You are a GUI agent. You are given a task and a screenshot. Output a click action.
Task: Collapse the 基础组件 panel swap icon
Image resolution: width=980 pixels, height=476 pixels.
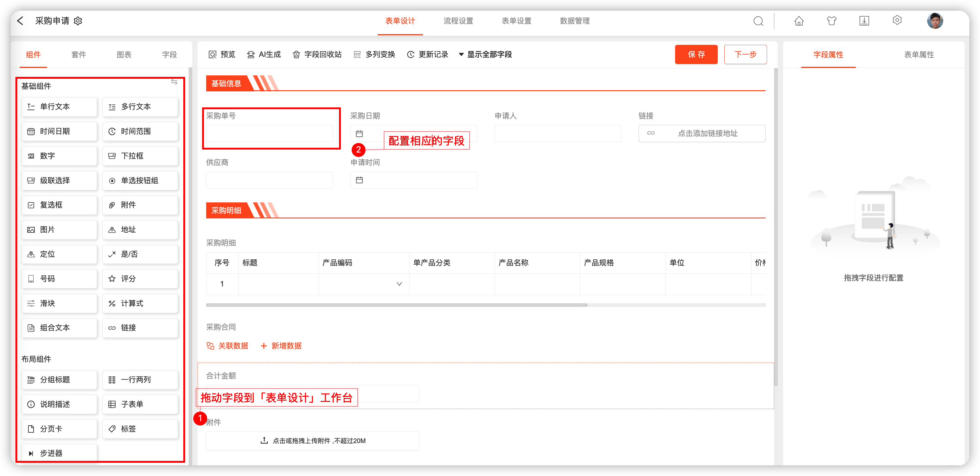point(174,82)
